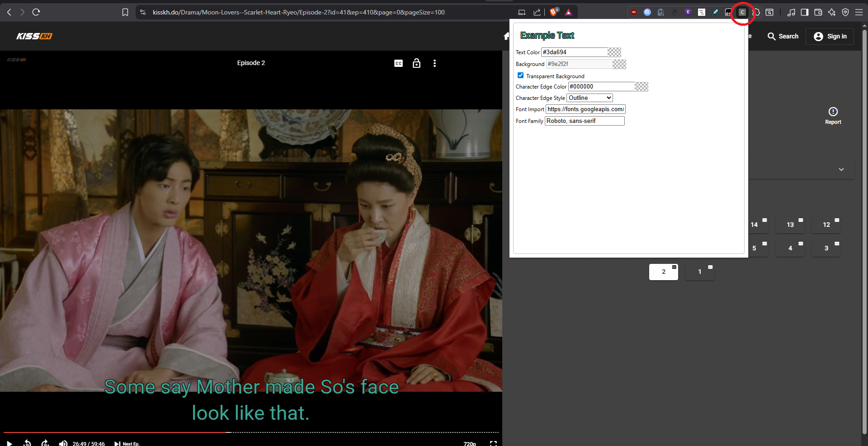868x446 pixels.
Task: Open the highlighter pen extension
Action: point(715,12)
